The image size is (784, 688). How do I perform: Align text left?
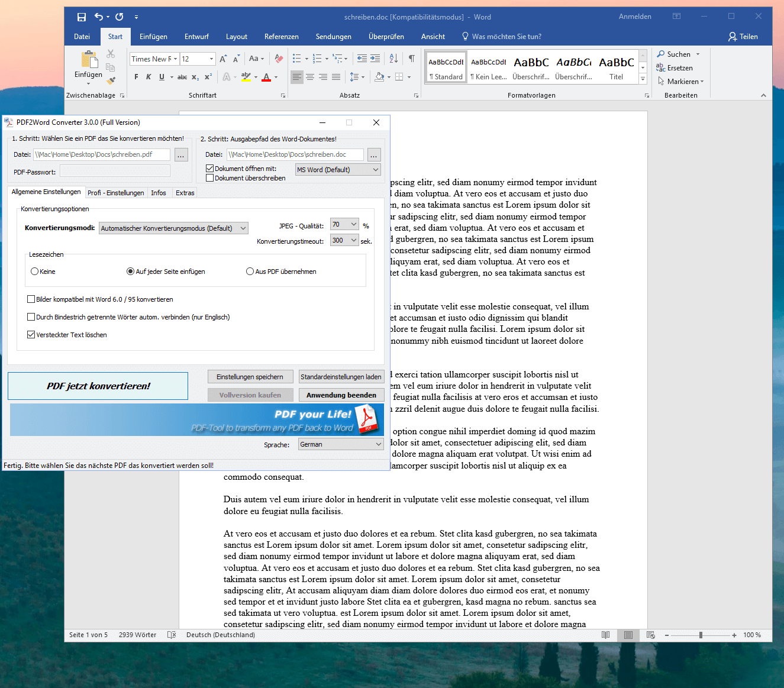pyautogui.click(x=297, y=77)
